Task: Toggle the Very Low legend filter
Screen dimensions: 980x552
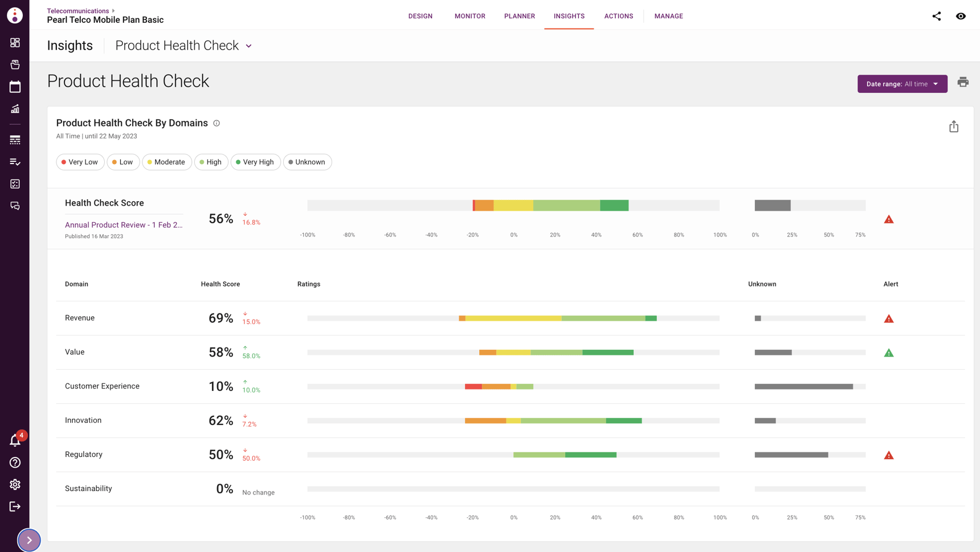Action: (80, 162)
